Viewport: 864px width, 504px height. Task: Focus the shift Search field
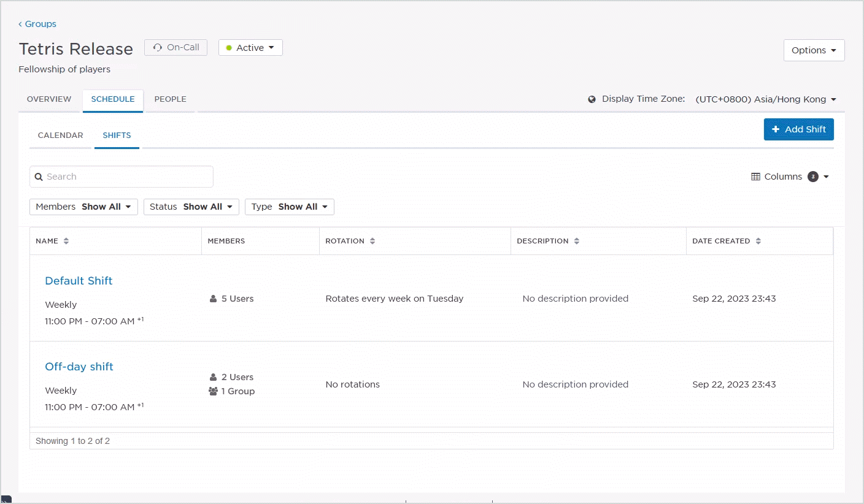tap(121, 177)
